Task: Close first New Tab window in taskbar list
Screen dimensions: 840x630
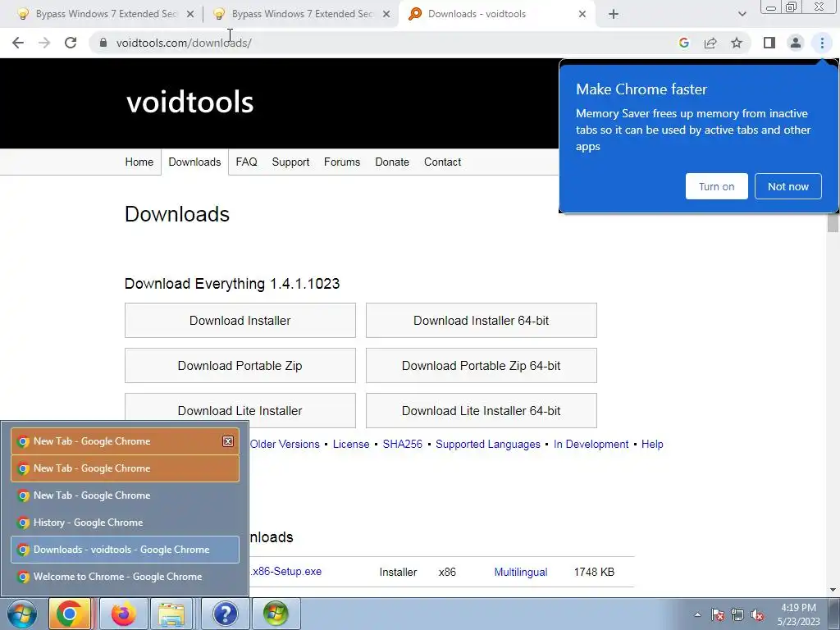Action: 228,441
